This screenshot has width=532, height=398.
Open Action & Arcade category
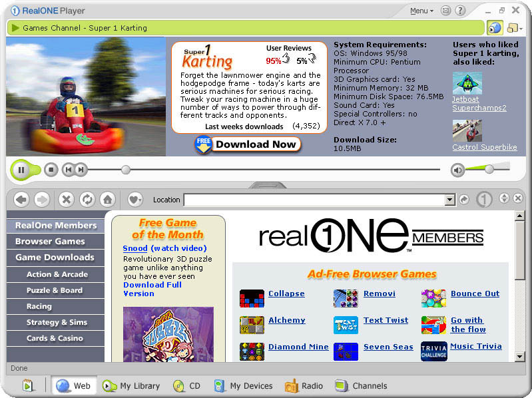[x=55, y=274]
